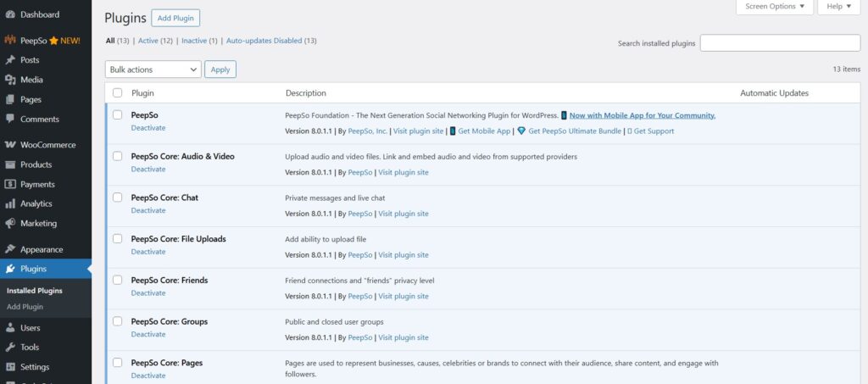Open Add Plugin submenu item in sidebar
The image size is (868, 384).
click(x=25, y=307)
